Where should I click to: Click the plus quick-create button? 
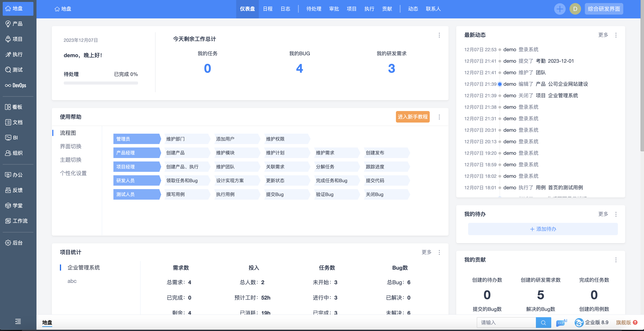pos(560,9)
